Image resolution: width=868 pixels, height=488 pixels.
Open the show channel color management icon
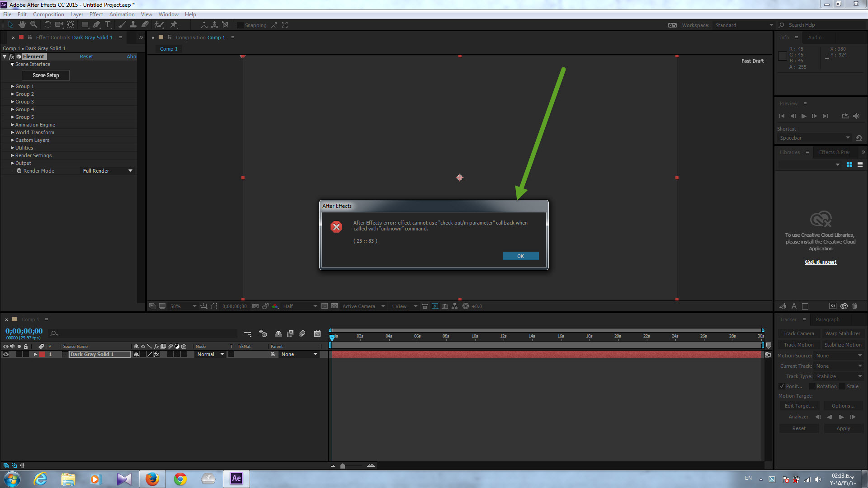pyautogui.click(x=275, y=306)
